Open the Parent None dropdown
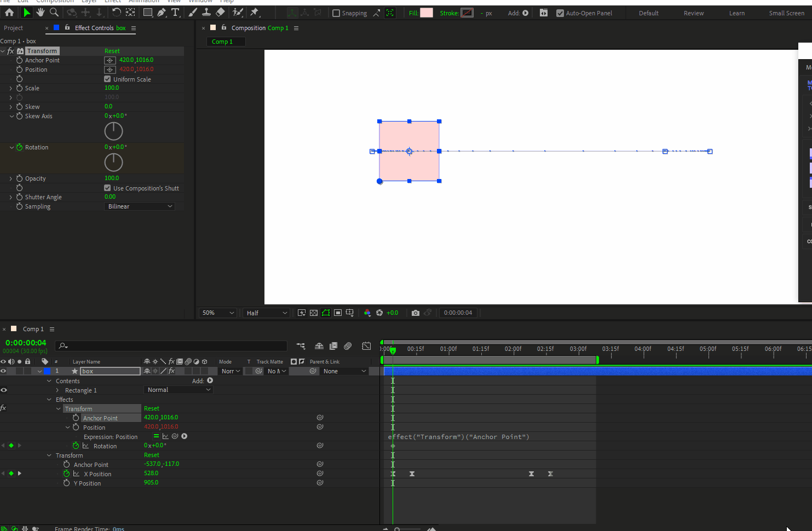The image size is (812, 531). tap(344, 371)
